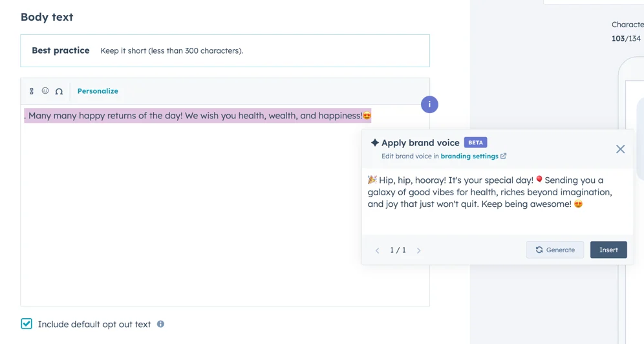The width and height of the screenshot is (644, 344).
Task: Click the external link icon beside branding settings
Action: (x=504, y=156)
